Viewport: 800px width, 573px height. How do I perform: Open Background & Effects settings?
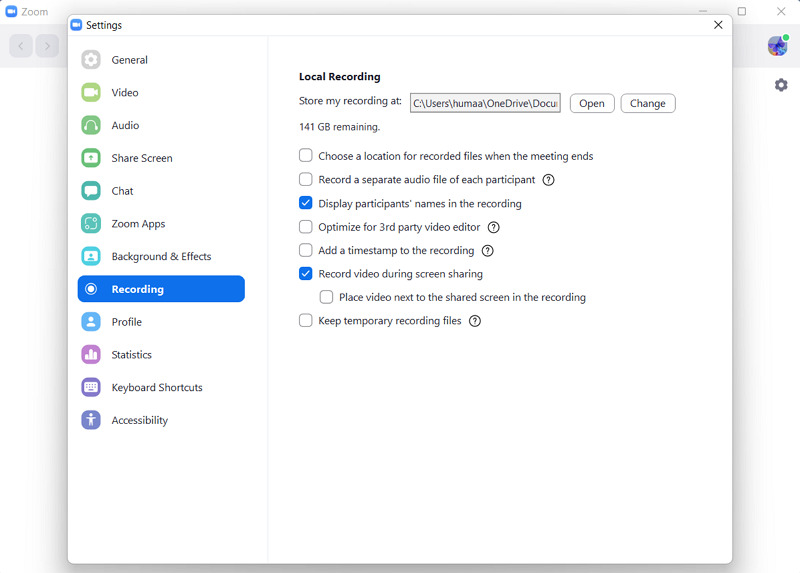coord(161,256)
